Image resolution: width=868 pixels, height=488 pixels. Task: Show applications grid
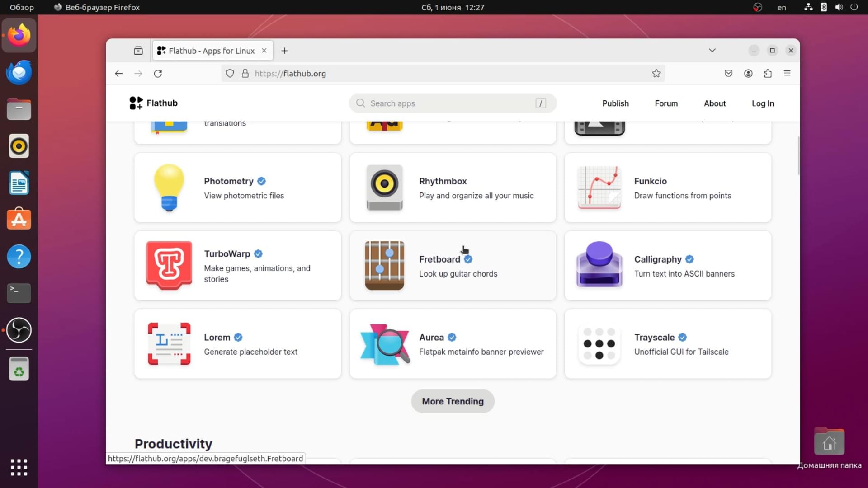[19, 467]
